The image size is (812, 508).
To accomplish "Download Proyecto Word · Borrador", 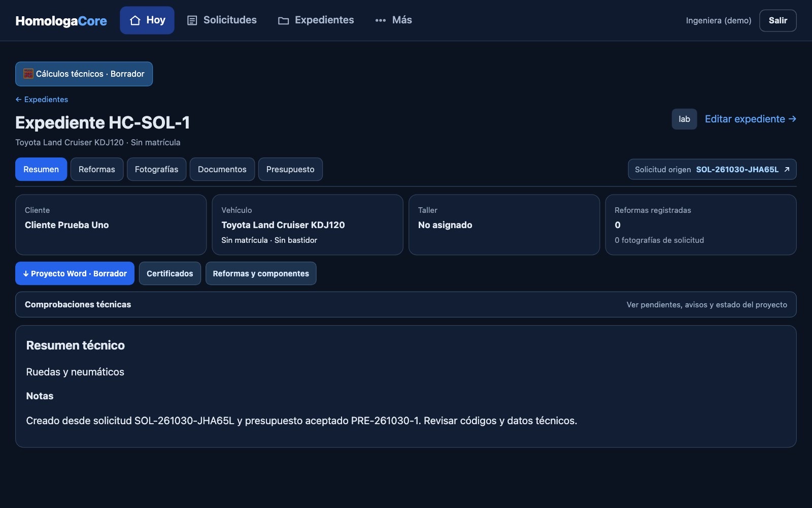I will click(75, 273).
